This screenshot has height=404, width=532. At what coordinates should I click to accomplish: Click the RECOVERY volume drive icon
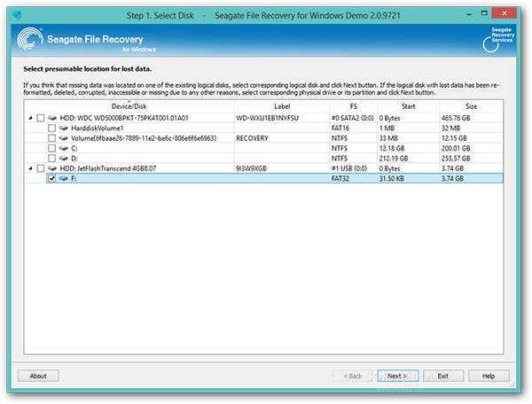point(64,138)
